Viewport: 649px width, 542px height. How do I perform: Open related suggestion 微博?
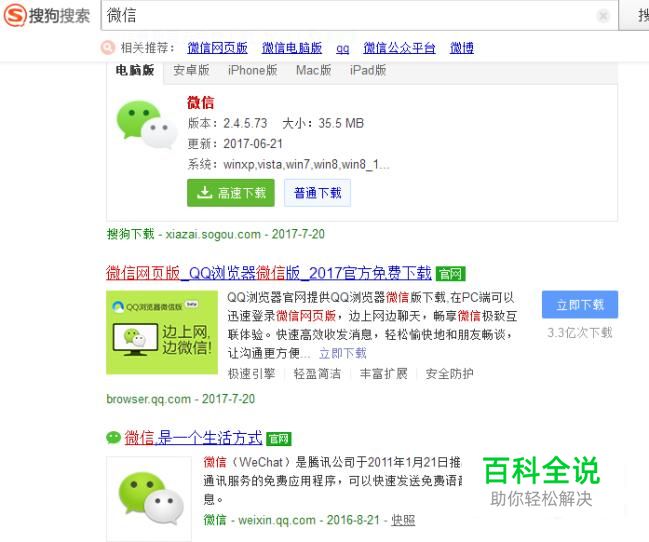(x=462, y=48)
